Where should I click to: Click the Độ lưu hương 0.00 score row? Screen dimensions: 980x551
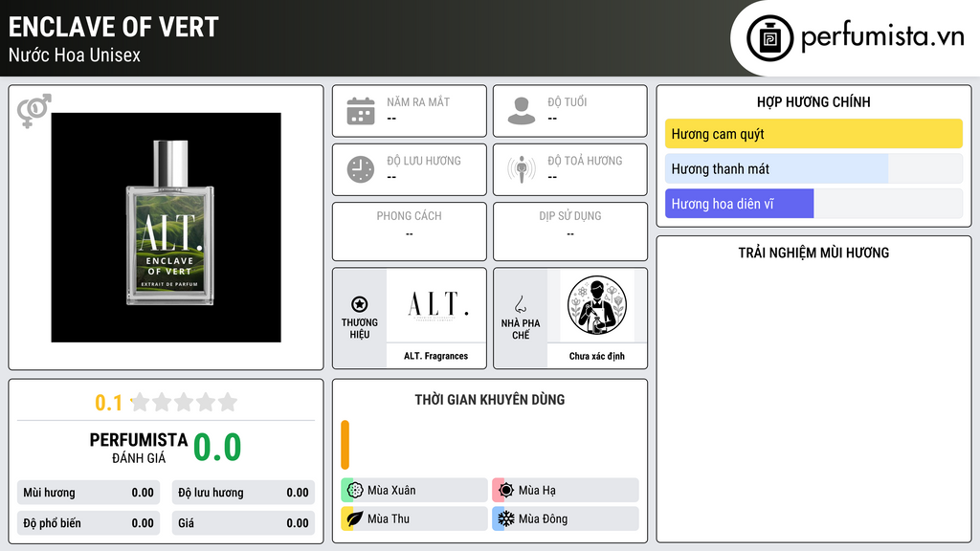click(x=243, y=493)
